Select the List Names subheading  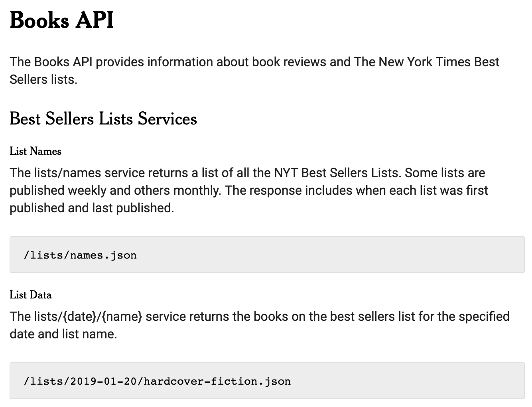pos(35,151)
